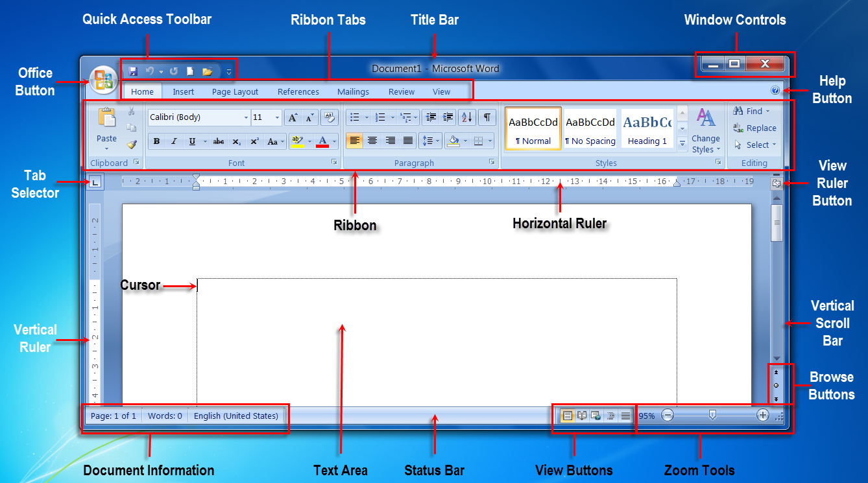
Task: Toggle the View Ruler button
Action: coord(775,183)
